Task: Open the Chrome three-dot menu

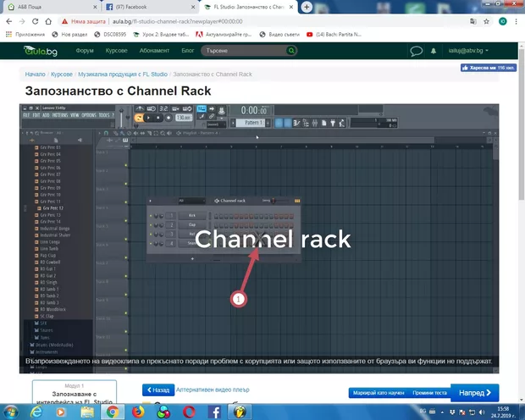Action: point(516,21)
